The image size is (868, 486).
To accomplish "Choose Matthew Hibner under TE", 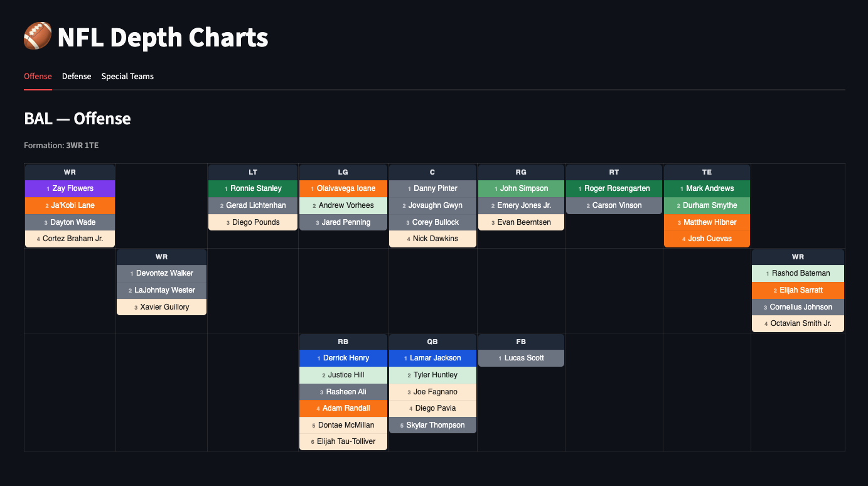I will pos(707,222).
